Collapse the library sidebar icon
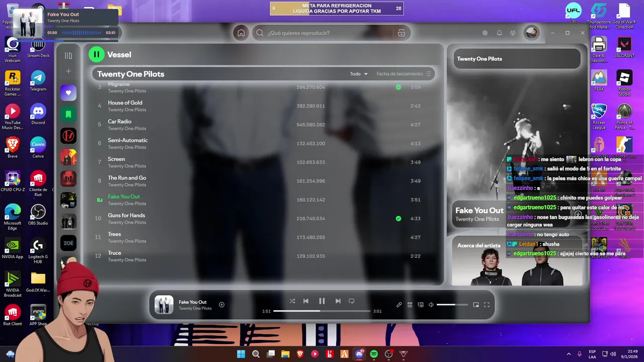644x362 pixels. pyautogui.click(x=68, y=55)
